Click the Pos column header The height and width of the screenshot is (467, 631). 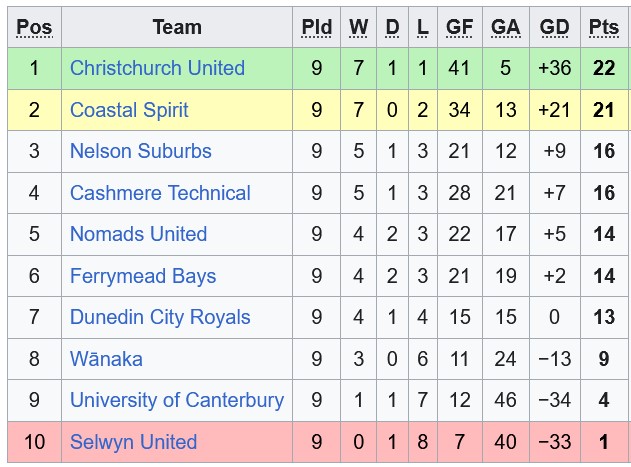[34, 27]
